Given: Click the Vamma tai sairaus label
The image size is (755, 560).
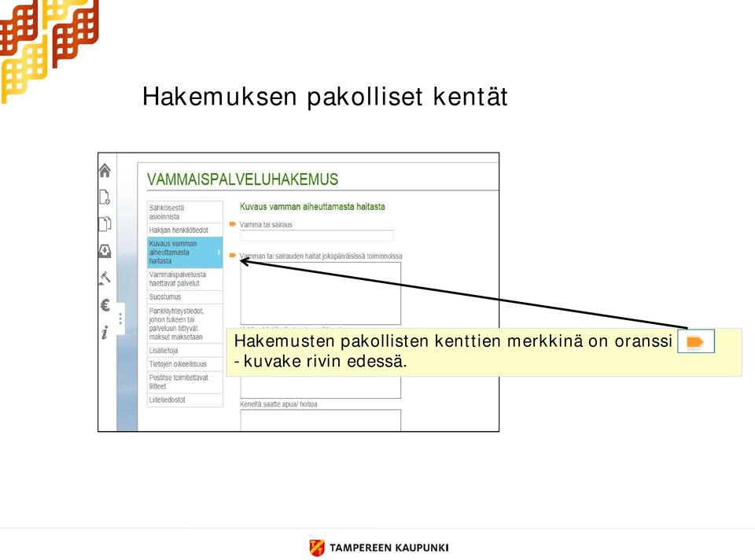Looking at the screenshot, I should click(266, 224).
